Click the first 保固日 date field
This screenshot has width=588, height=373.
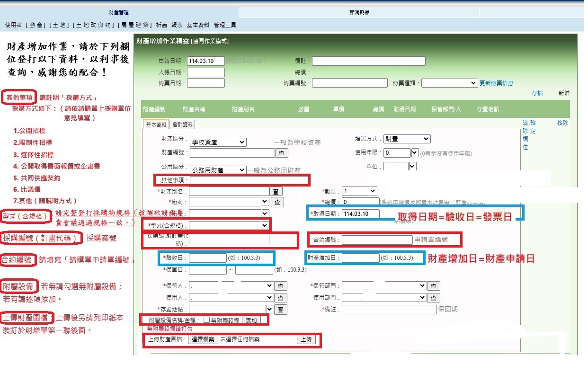click(208, 270)
